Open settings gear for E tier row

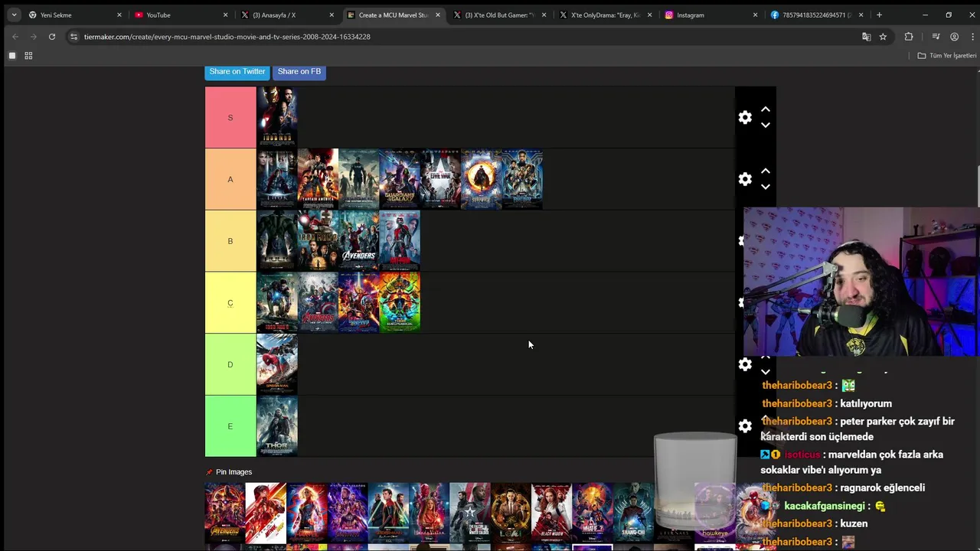coord(745,426)
